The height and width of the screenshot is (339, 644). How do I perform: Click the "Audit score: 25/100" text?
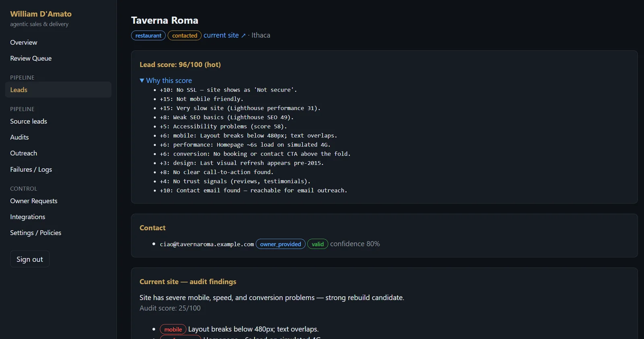[170, 308]
